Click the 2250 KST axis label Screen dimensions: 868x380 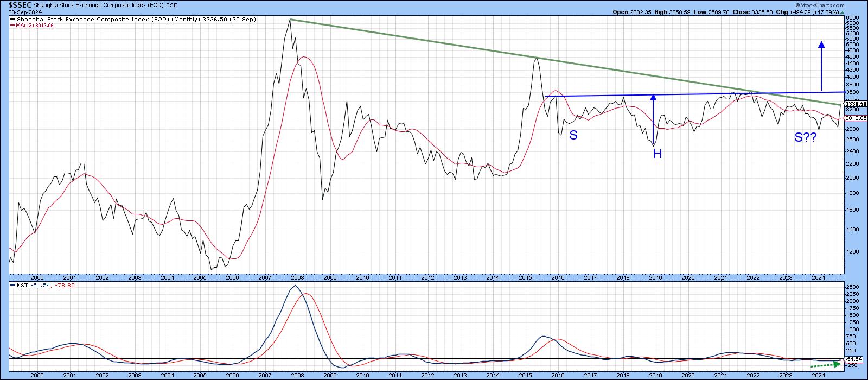[x=852, y=293]
